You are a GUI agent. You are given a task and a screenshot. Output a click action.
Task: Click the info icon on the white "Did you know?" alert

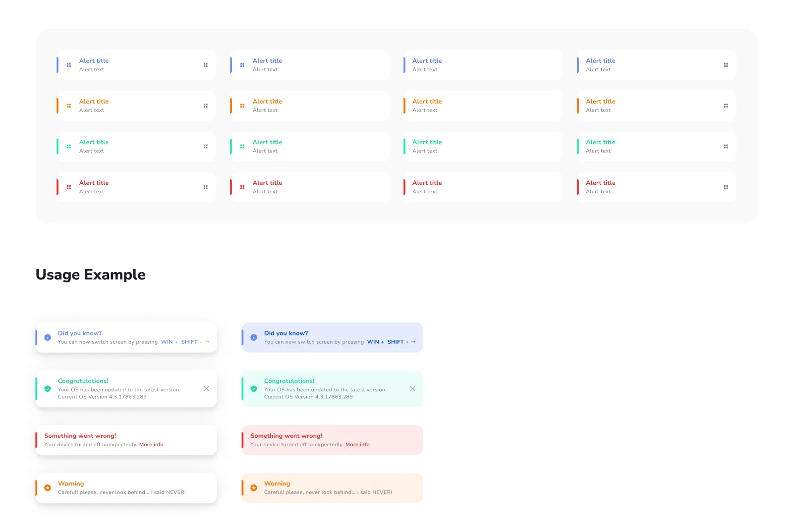[x=48, y=337]
